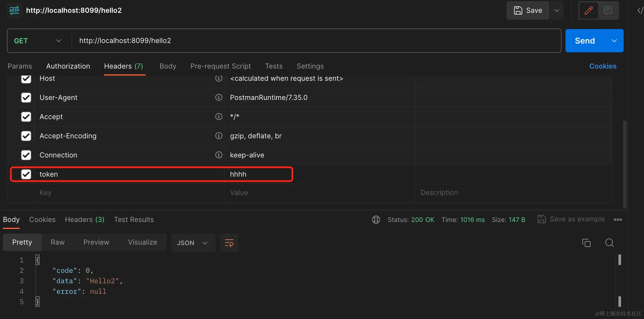Screen dimensions: 644x319
Task: Uncheck the token header checkbox
Action: 26,174
